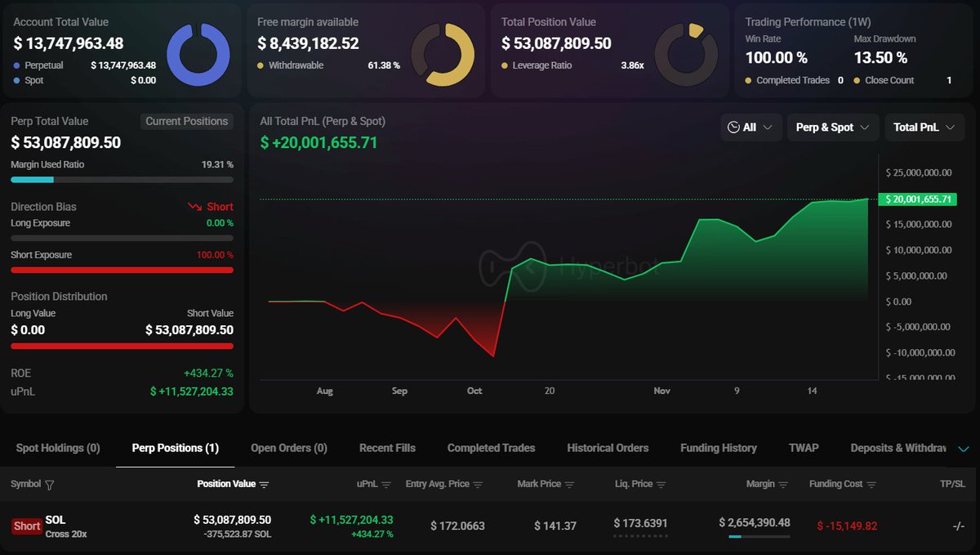Image resolution: width=980 pixels, height=555 pixels.
Task: Open the Total PnL metric dropdown
Action: pyautogui.click(x=924, y=128)
